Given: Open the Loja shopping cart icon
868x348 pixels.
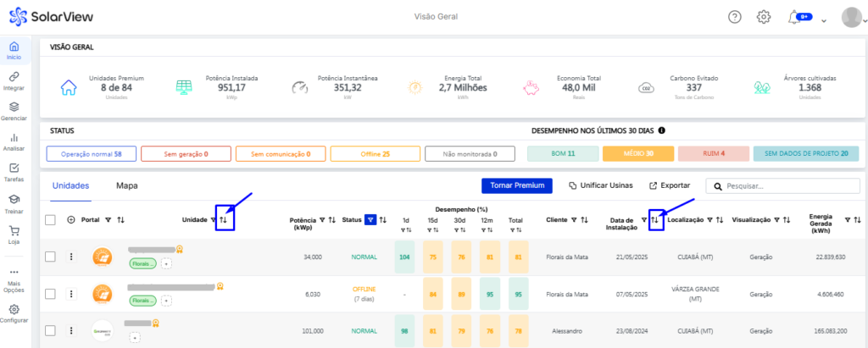Looking at the screenshot, I should click(14, 231).
